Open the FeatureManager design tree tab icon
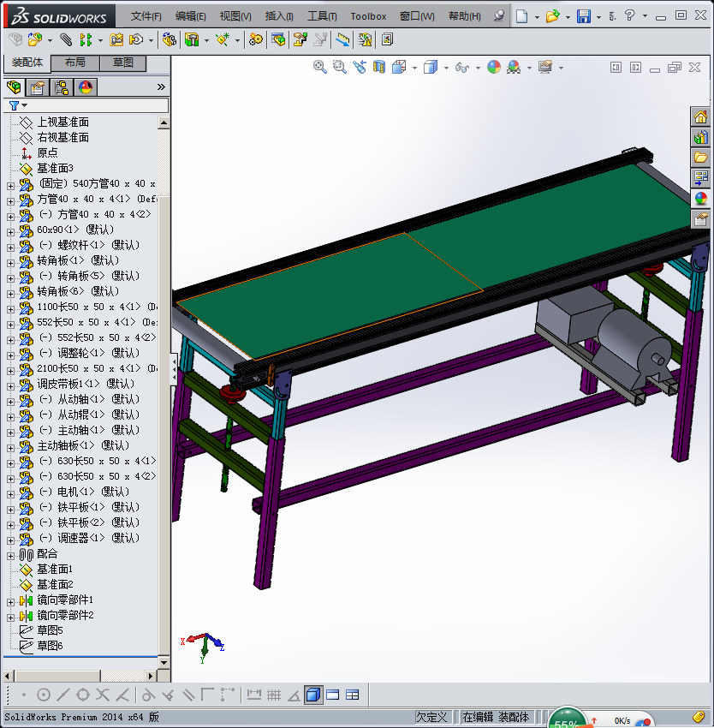Image resolution: width=714 pixels, height=728 pixels. [14, 87]
